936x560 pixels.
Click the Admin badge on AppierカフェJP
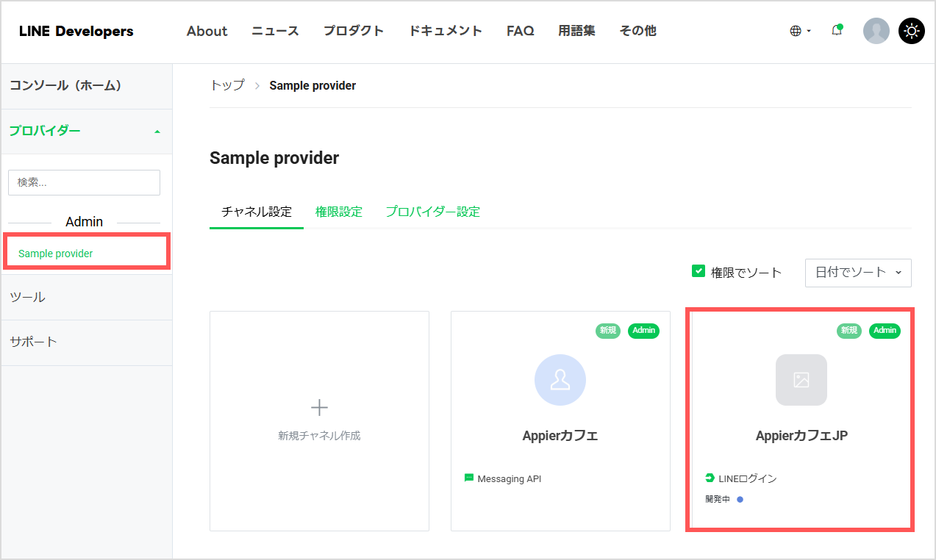885,331
